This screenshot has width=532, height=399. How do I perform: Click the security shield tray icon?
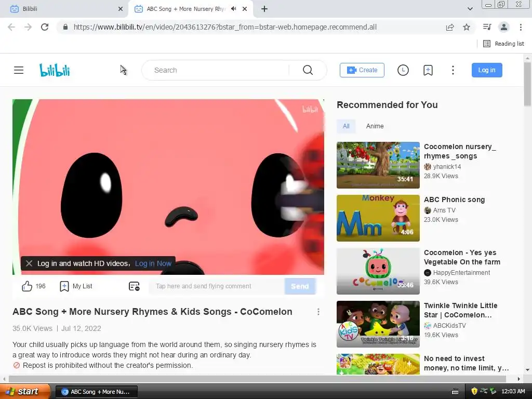[x=474, y=392]
